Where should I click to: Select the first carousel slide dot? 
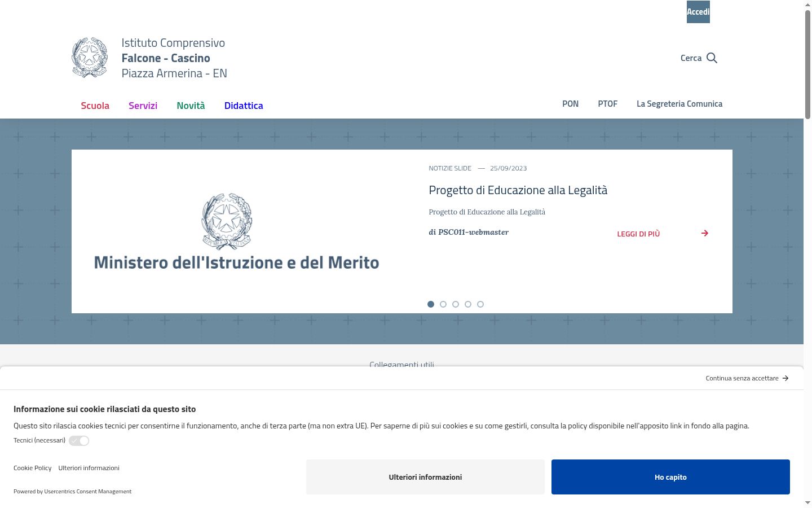[x=431, y=304]
